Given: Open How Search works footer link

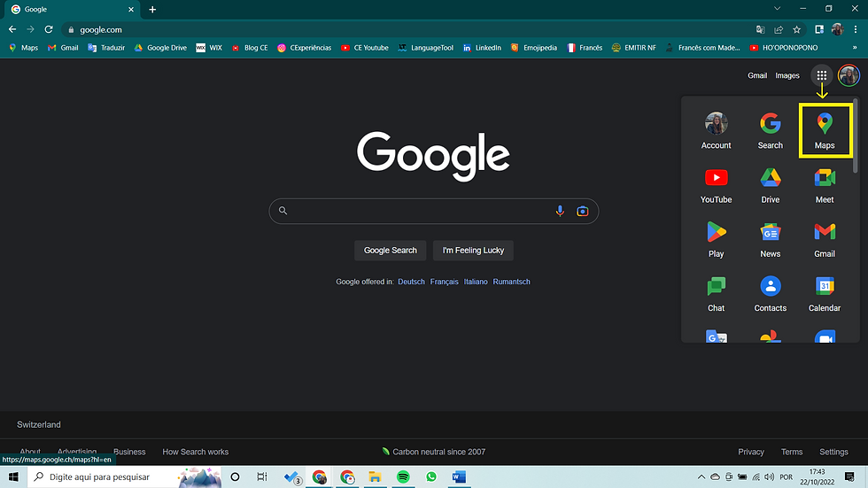Looking at the screenshot, I should click(x=196, y=452).
